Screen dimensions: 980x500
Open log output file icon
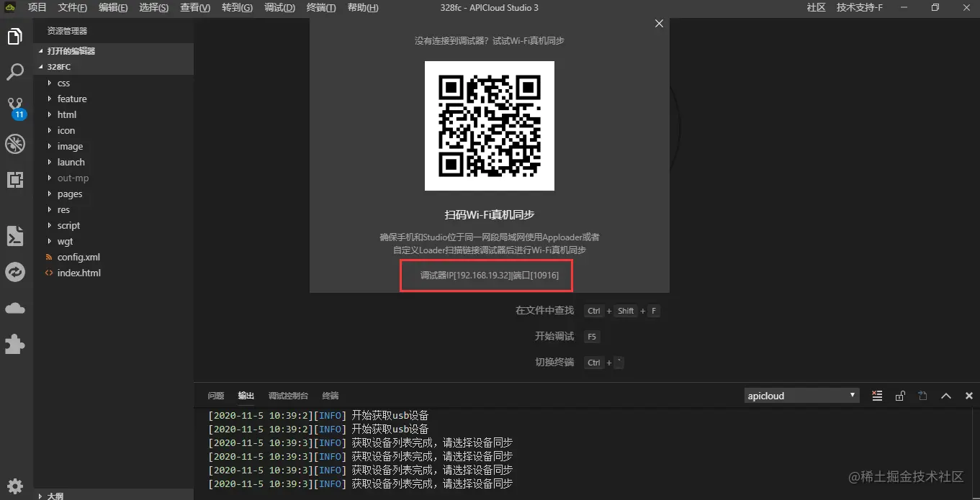tap(923, 396)
